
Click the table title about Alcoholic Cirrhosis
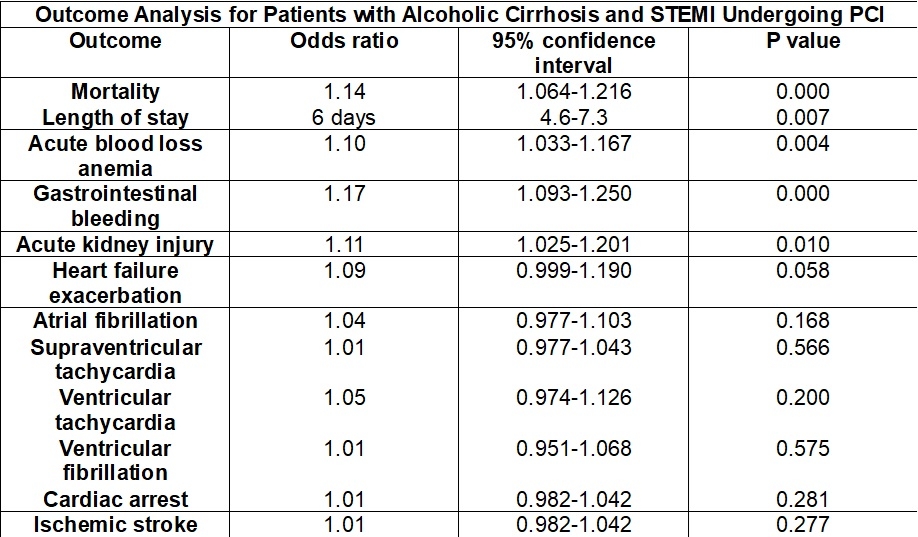[460, 16]
